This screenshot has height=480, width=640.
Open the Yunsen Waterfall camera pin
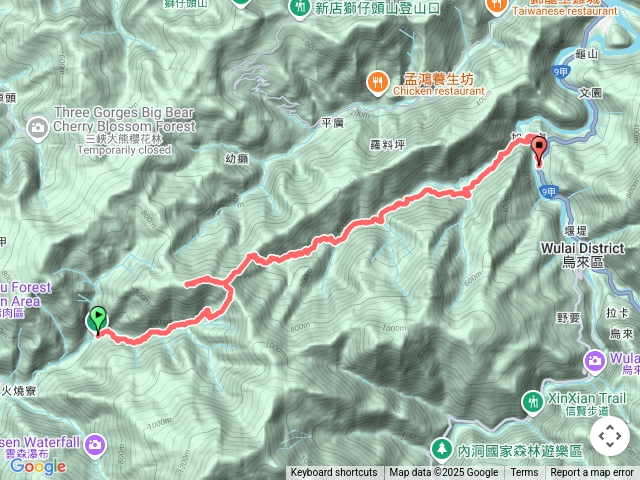coord(95,446)
